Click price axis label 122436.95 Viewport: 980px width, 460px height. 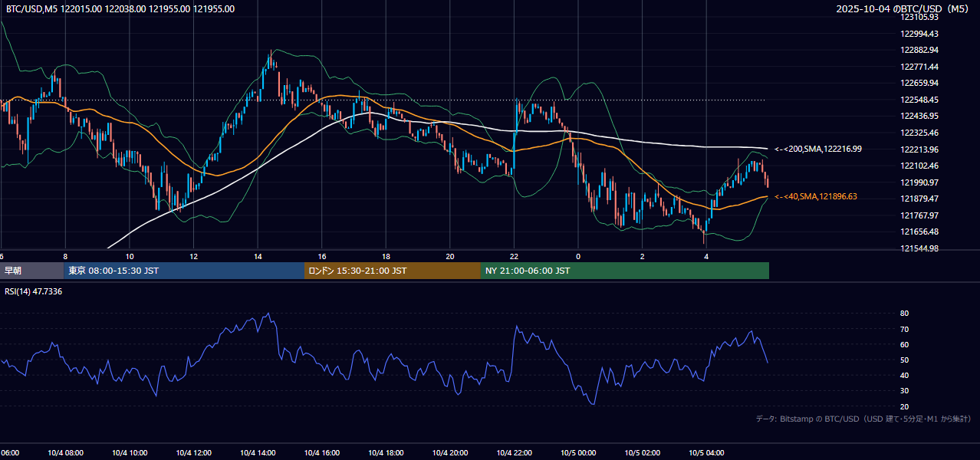[x=919, y=116]
